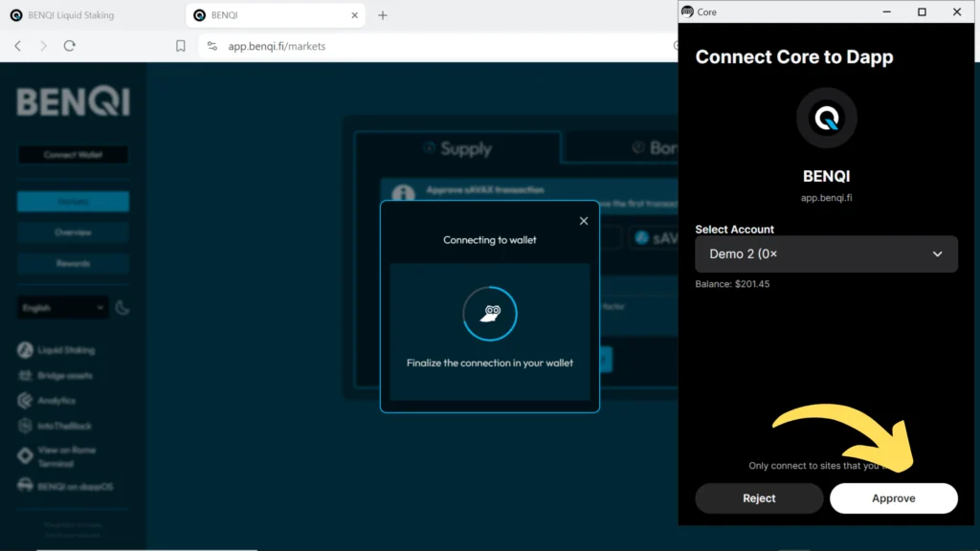Click the Liquid Staking sidebar icon
The height and width of the screenshot is (551, 980).
[x=25, y=350]
